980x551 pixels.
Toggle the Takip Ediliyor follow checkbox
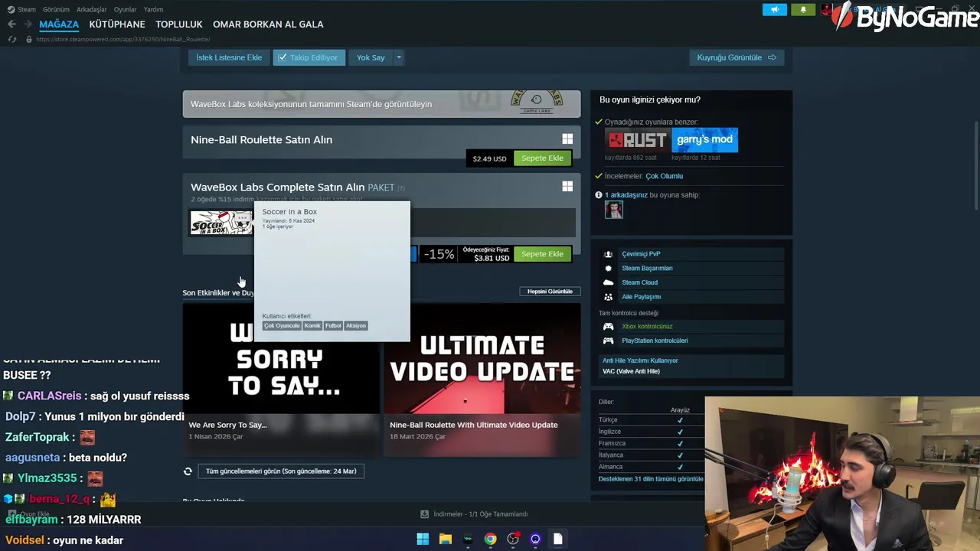pyautogui.click(x=283, y=57)
